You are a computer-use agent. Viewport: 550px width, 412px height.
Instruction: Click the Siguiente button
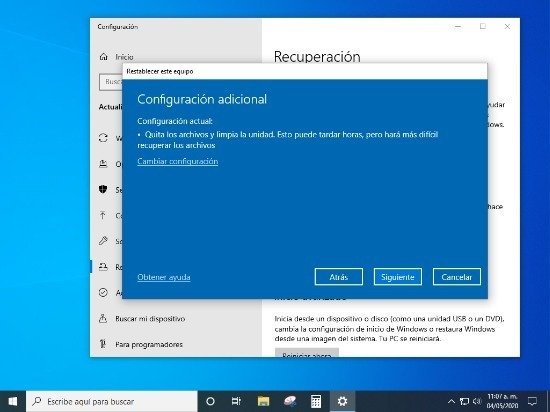(x=397, y=277)
